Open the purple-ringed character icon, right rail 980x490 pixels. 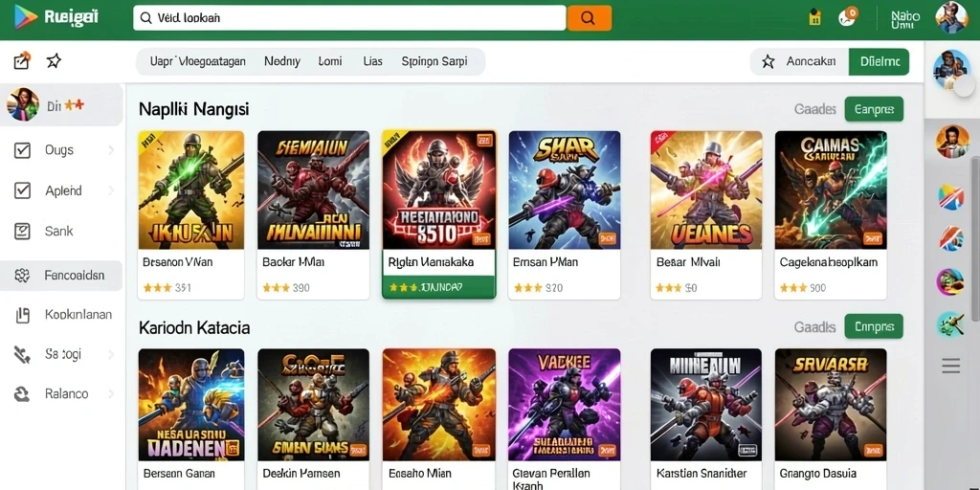[950, 281]
